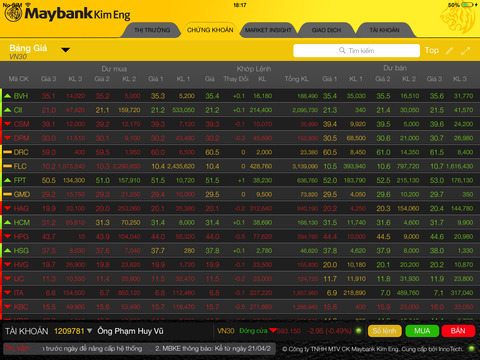
Task: Click MBKE thông báo news ticker item
Action: 213,349
